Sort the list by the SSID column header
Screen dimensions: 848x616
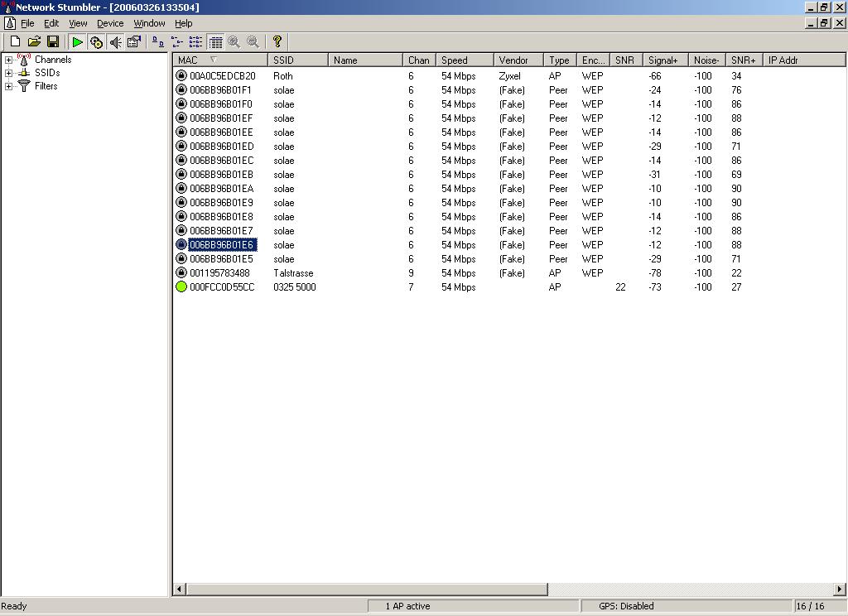[298, 60]
